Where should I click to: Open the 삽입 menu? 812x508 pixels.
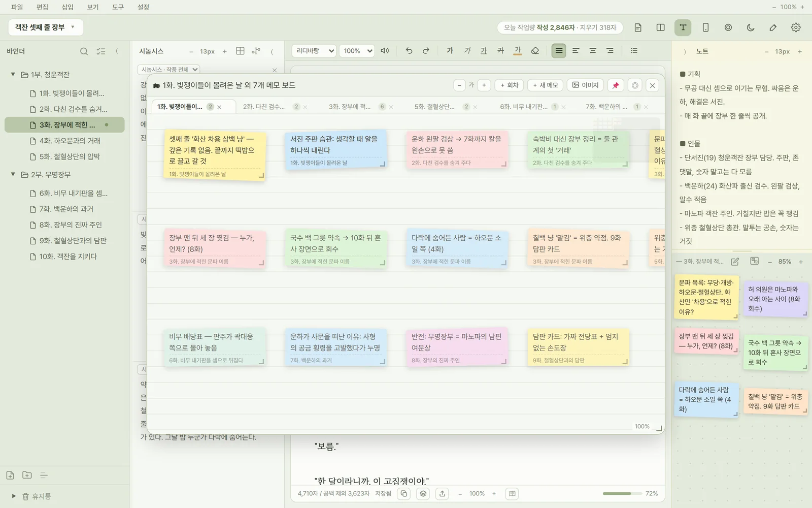click(67, 7)
